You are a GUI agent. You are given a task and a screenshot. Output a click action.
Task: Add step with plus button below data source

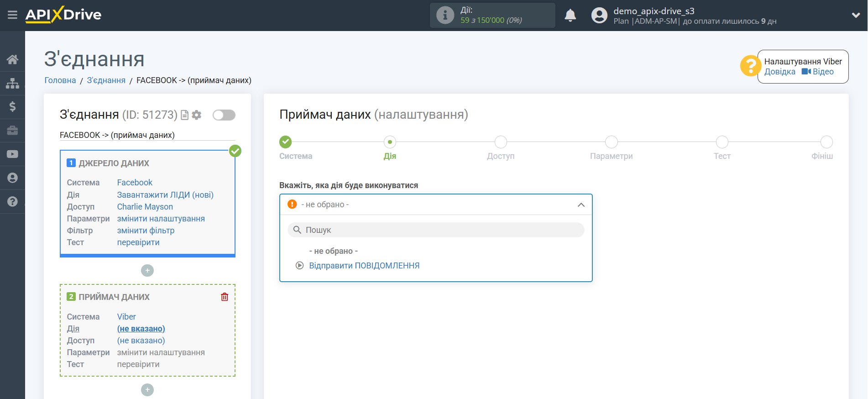pos(147,271)
